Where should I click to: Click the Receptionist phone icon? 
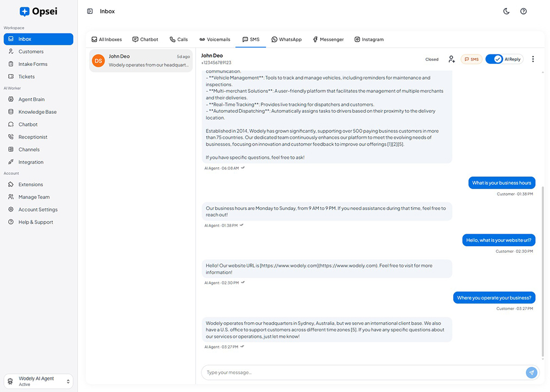tap(11, 137)
